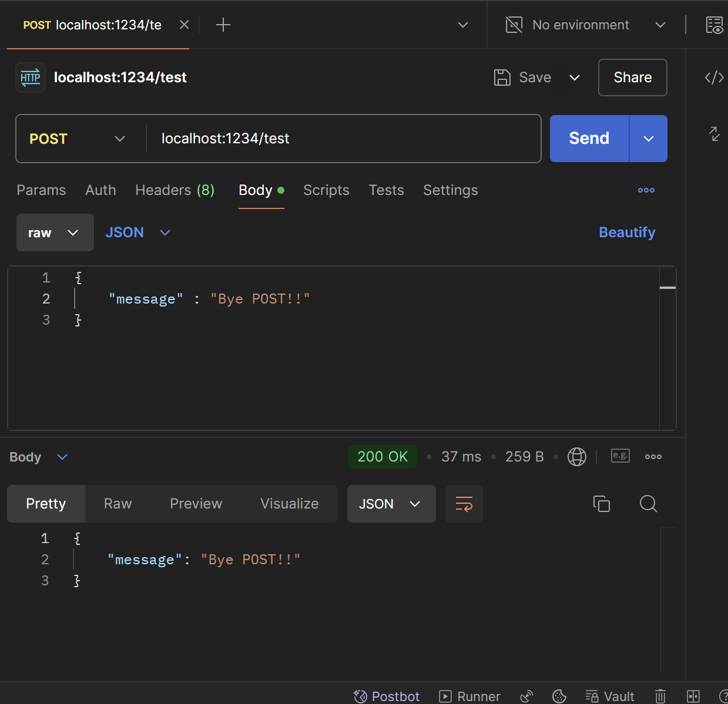
Task: Open the Trash icon in footer
Action: click(x=660, y=696)
